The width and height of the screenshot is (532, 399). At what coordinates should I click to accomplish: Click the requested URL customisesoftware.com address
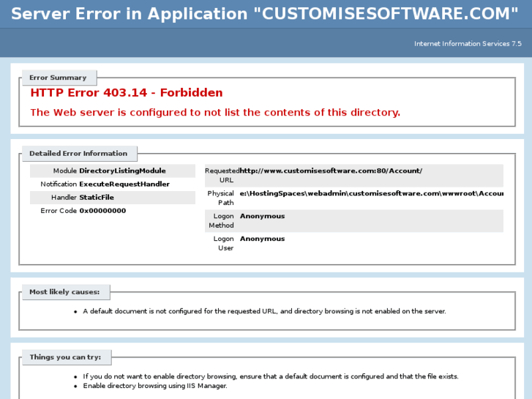pos(331,171)
